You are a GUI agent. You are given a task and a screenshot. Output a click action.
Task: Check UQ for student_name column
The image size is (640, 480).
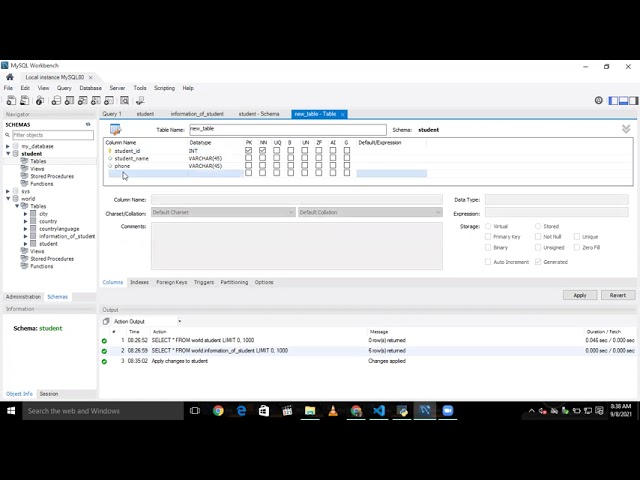(277, 158)
